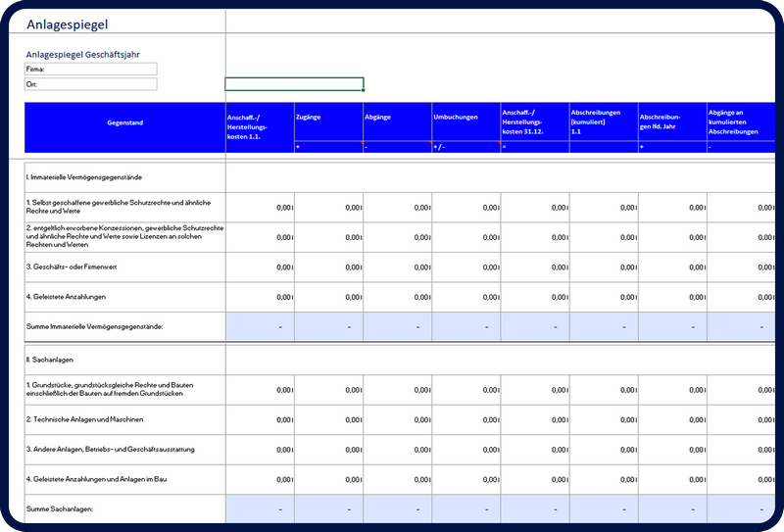Select the green-outlined active cell

[x=294, y=84]
